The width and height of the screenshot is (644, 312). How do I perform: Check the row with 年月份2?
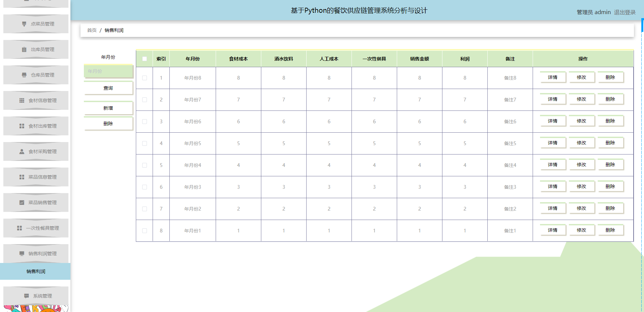click(x=145, y=209)
